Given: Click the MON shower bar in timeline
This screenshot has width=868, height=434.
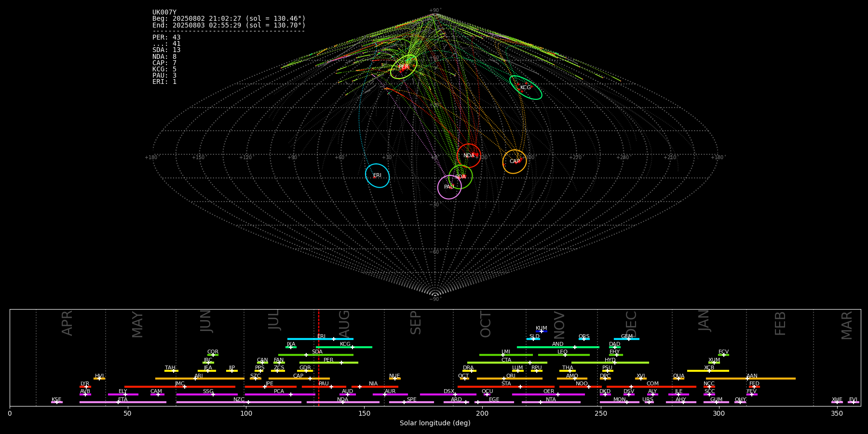Looking at the screenshot, I should pos(620,402).
